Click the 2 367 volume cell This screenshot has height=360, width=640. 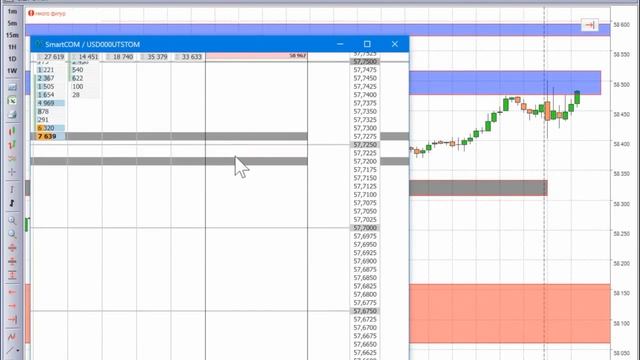(x=50, y=78)
